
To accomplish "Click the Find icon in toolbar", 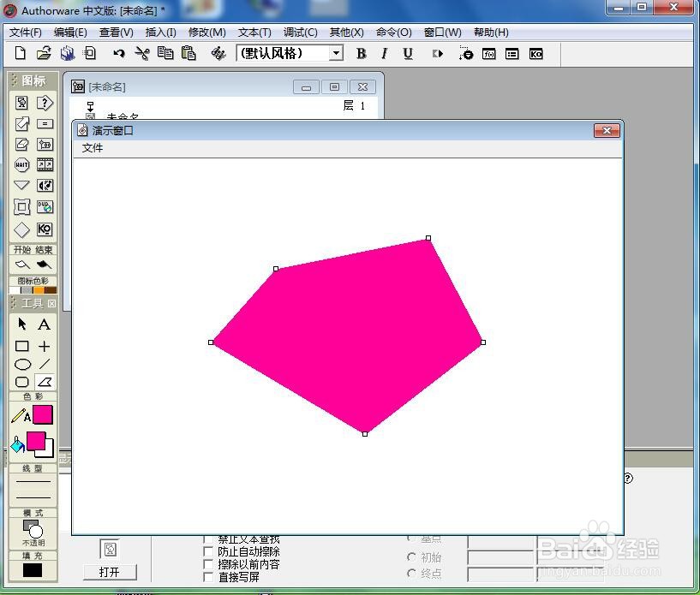I will tap(218, 54).
